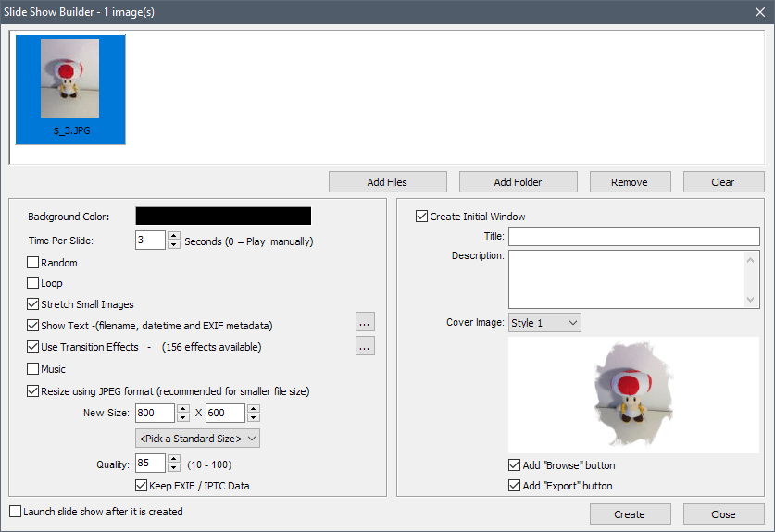Uncheck Add "Export" button option
Viewport: 775px width, 532px height.
[515, 486]
